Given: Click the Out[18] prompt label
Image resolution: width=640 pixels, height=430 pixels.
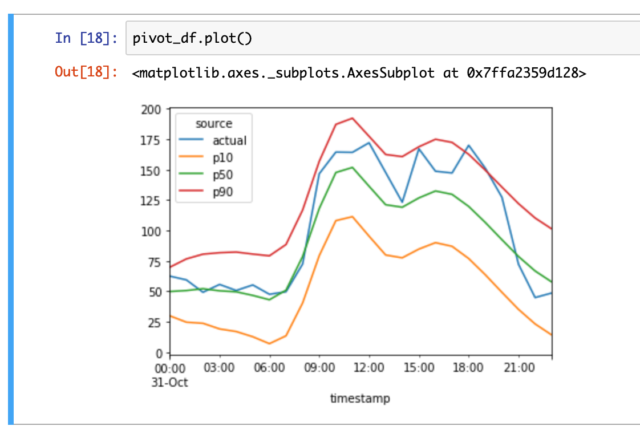Looking at the screenshot, I should tap(87, 72).
